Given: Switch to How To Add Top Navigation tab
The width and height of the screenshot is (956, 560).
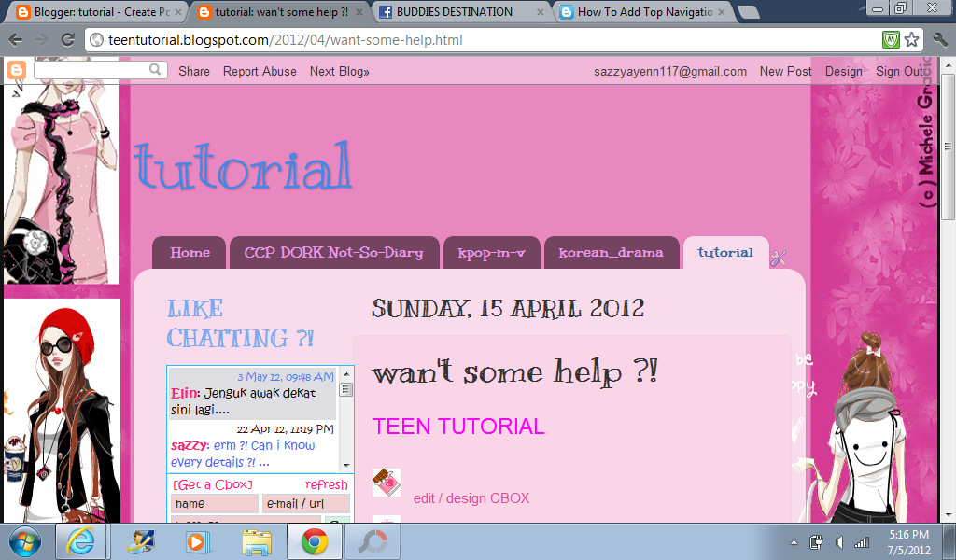Looking at the screenshot, I should point(642,11).
